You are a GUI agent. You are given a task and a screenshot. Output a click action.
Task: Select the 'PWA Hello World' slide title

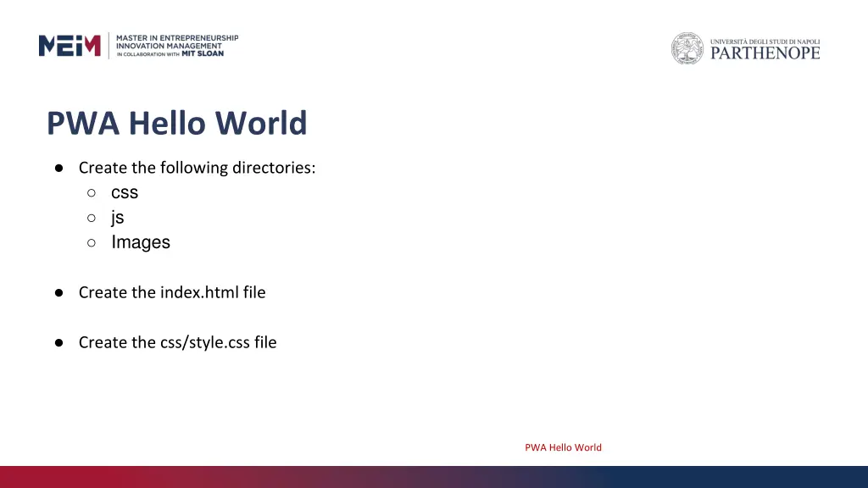[x=176, y=123]
